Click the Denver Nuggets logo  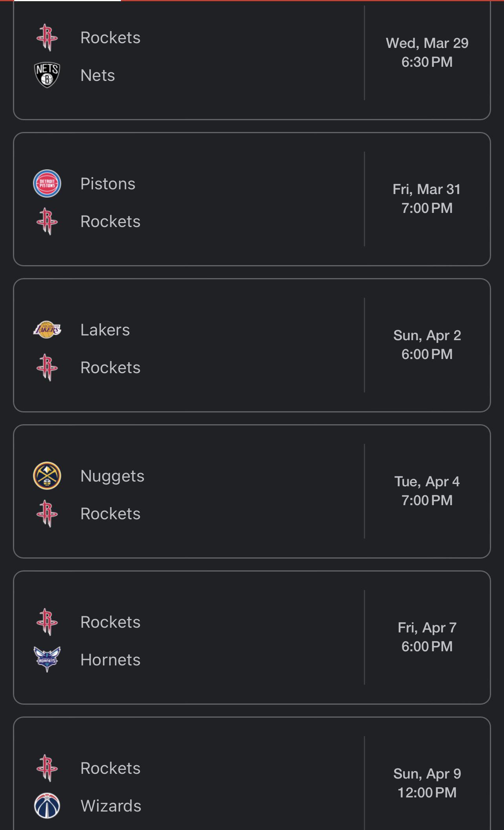point(47,476)
